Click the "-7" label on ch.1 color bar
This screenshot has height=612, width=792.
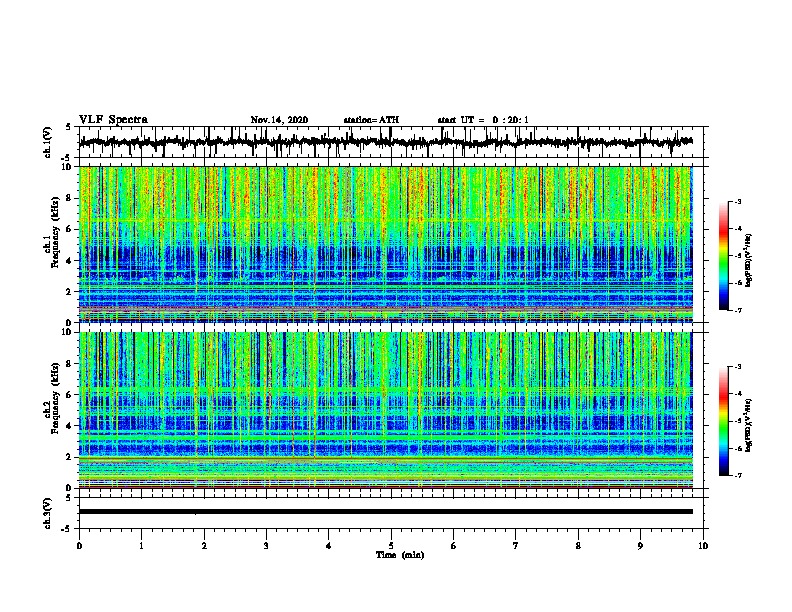coord(737,310)
